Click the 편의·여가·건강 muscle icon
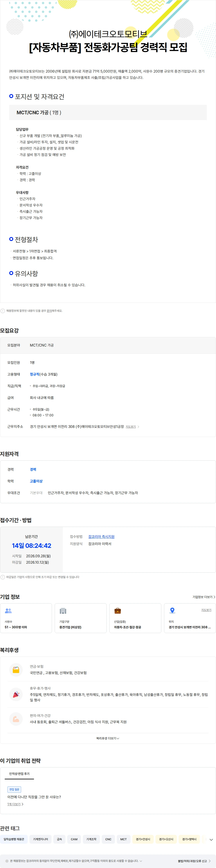The width and height of the screenshot is (216, 868). [16, 719]
